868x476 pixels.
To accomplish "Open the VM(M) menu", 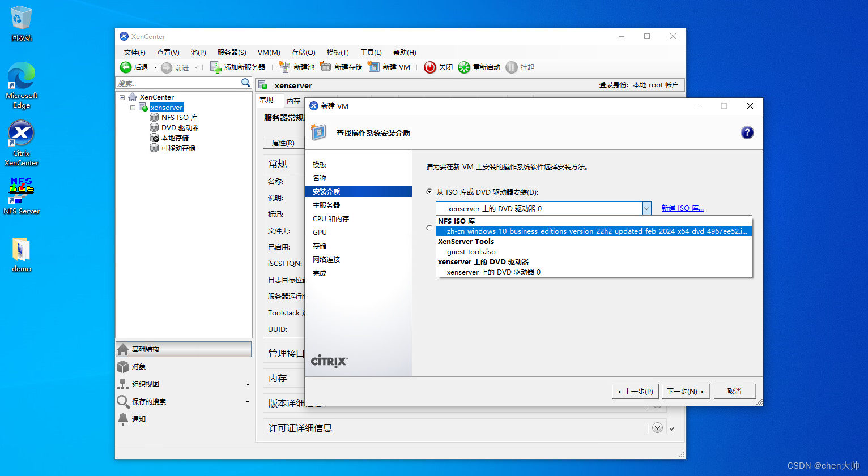I will tap(269, 53).
